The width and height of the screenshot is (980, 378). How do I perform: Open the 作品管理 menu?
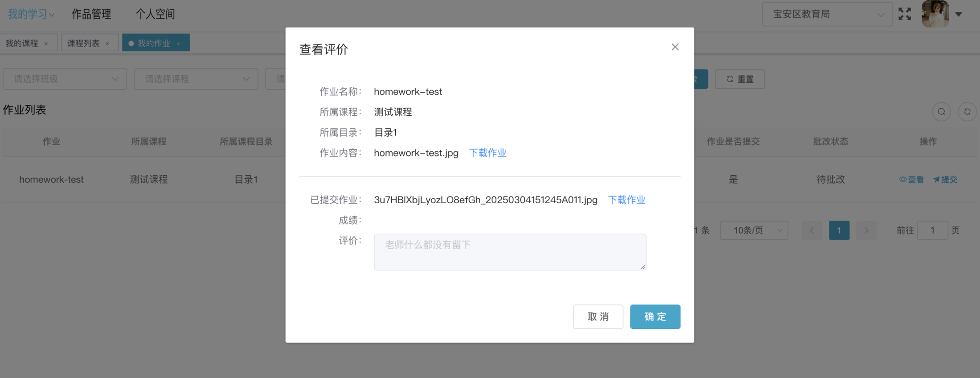click(x=91, y=14)
